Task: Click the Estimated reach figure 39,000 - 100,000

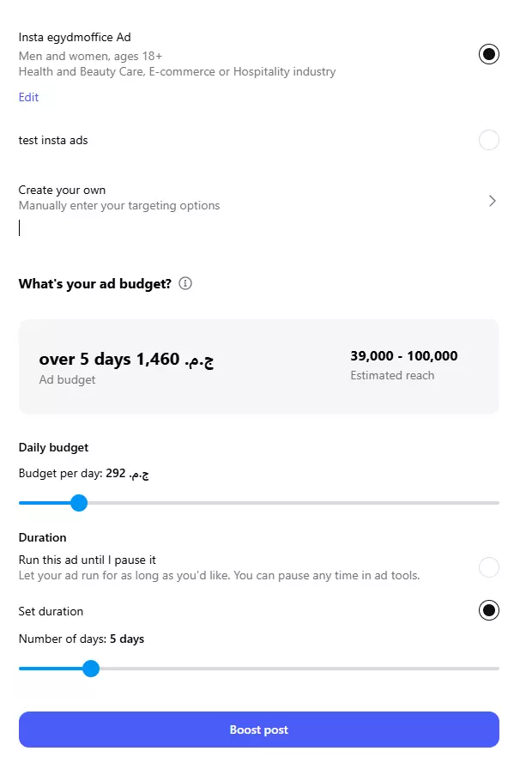Action: click(403, 356)
